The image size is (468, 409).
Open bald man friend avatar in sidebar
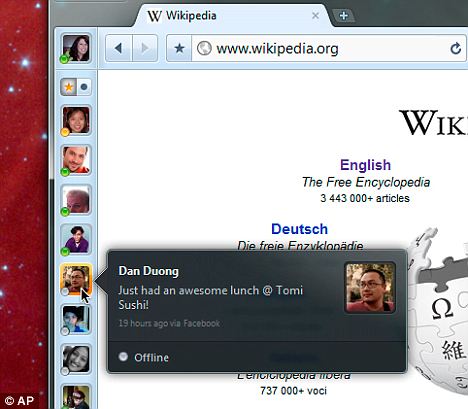pyautogui.click(x=76, y=200)
